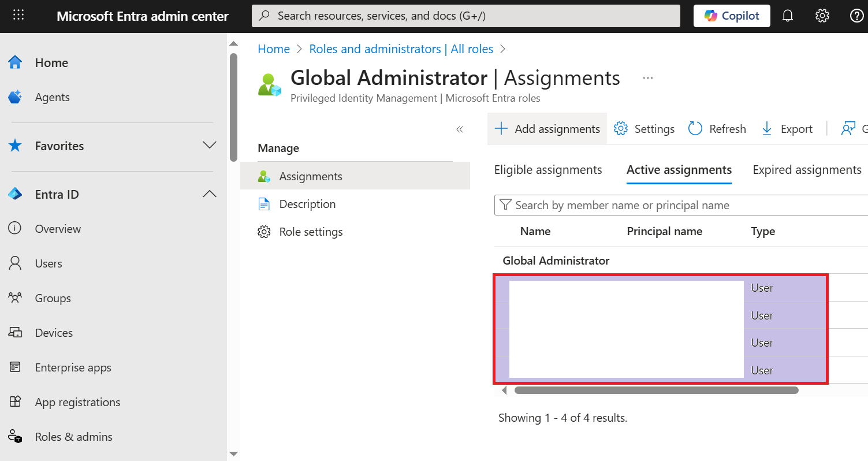Sort by Principal name column header
Viewport: 868px width, 461px height.
(665, 232)
